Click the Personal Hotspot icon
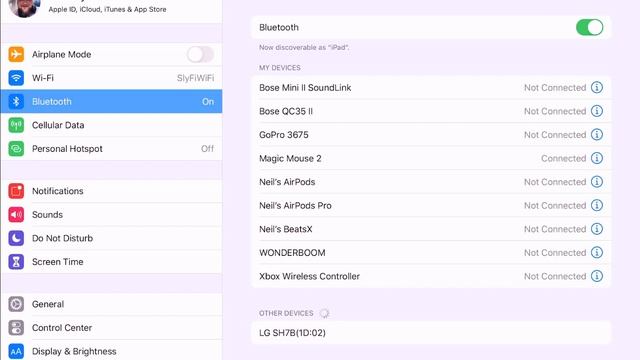640x360 pixels. 16,149
